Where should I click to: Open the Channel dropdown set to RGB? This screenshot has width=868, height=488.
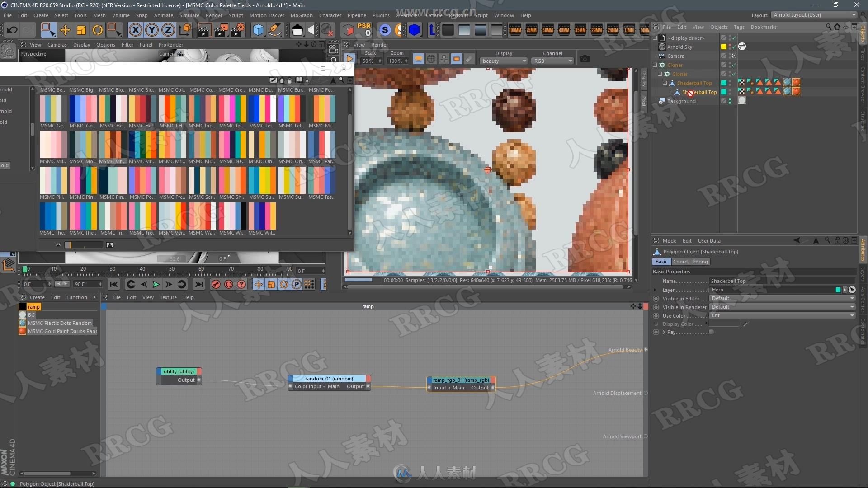[553, 61]
